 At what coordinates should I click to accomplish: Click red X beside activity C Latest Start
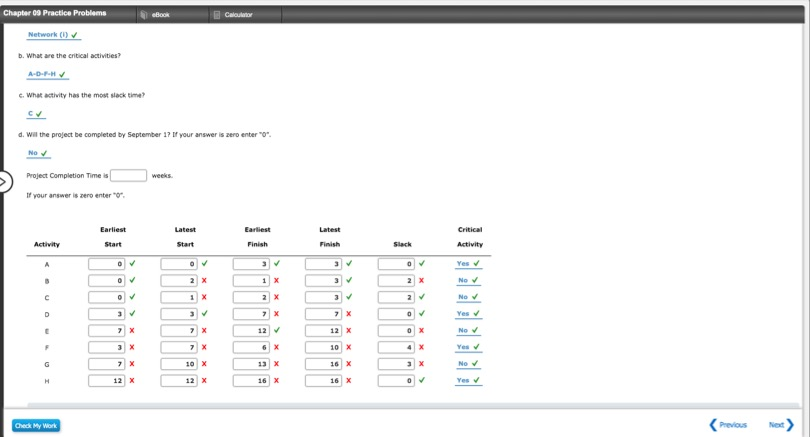point(204,297)
